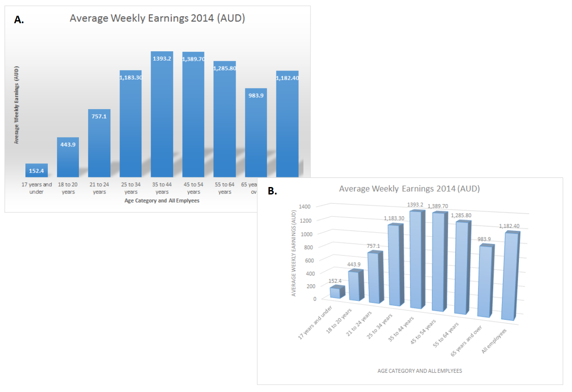The width and height of the screenshot is (572, 392).
Task: Click the 400 axis value in chart B
Action: point(311,273)
